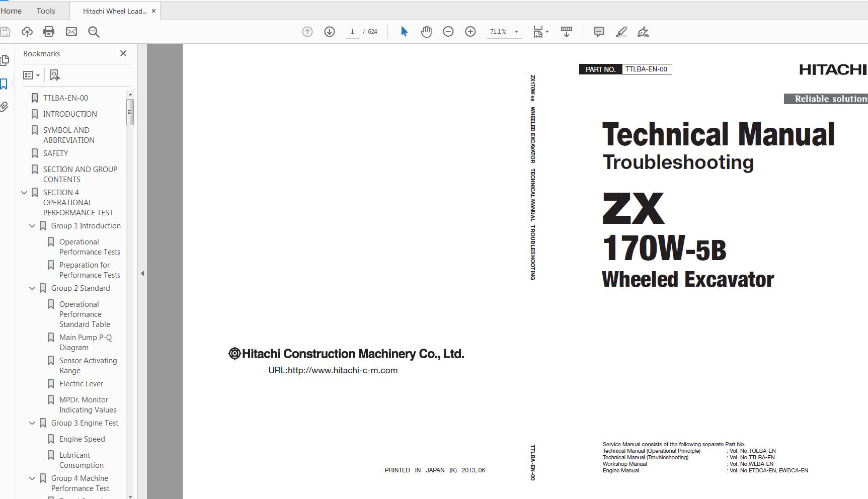Open Fill & Sign tool
This screenshot has height=499, width=868.
[x=643, y=32]
